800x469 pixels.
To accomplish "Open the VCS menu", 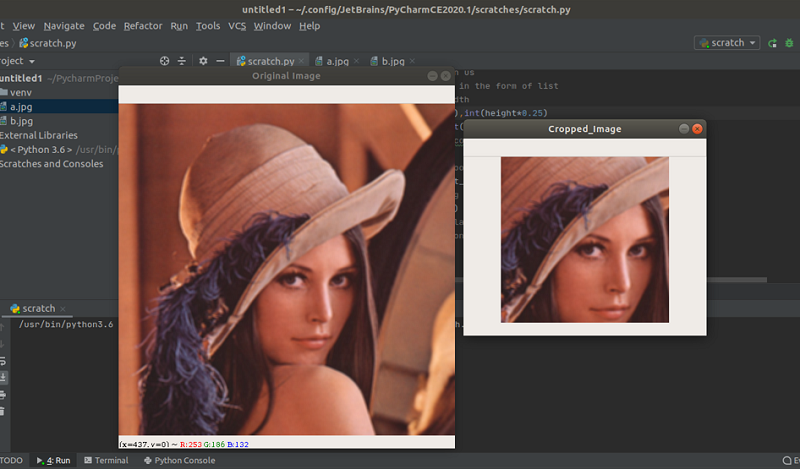I will coord(237,26).
